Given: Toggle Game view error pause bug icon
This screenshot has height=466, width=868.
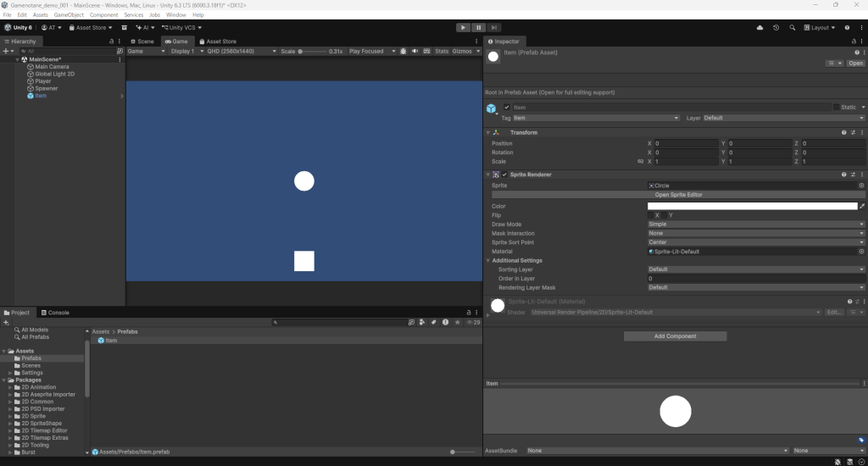Looking at the screenshot, I should [x=403, y=51].
